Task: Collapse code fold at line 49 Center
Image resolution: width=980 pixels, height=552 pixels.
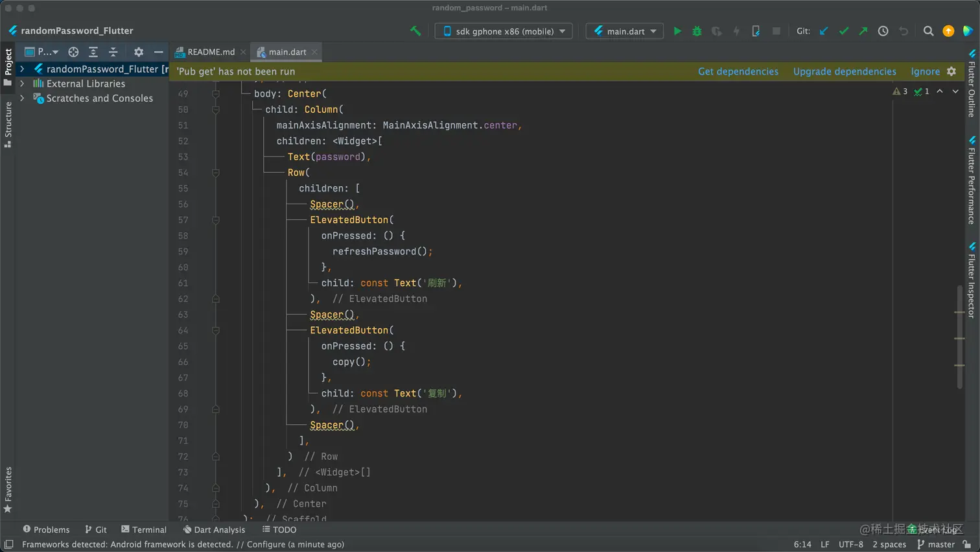Action: (216, 94)
